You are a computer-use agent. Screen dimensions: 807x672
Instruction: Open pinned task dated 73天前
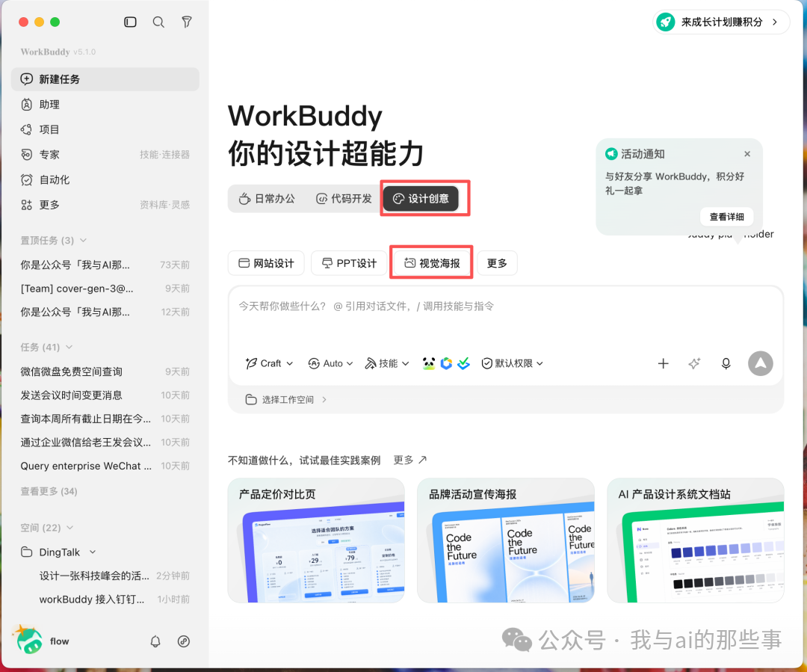pyautogui.click(x=105, y=265)
